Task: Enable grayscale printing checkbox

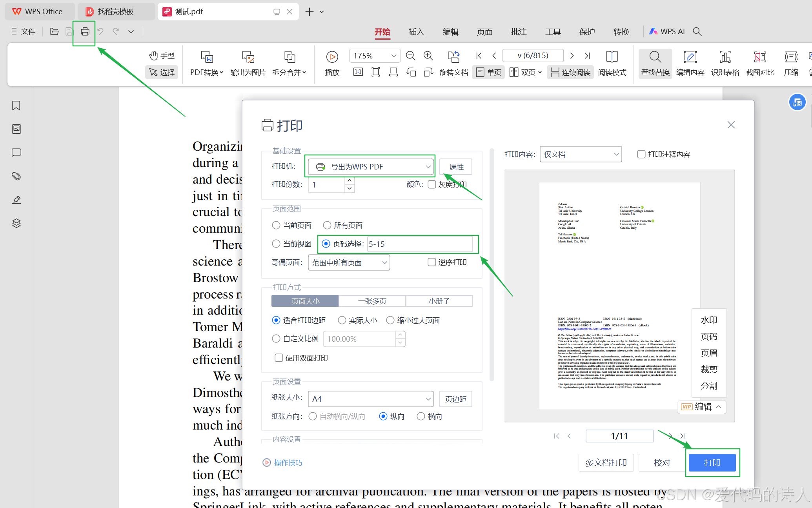Action: [432, 184]
